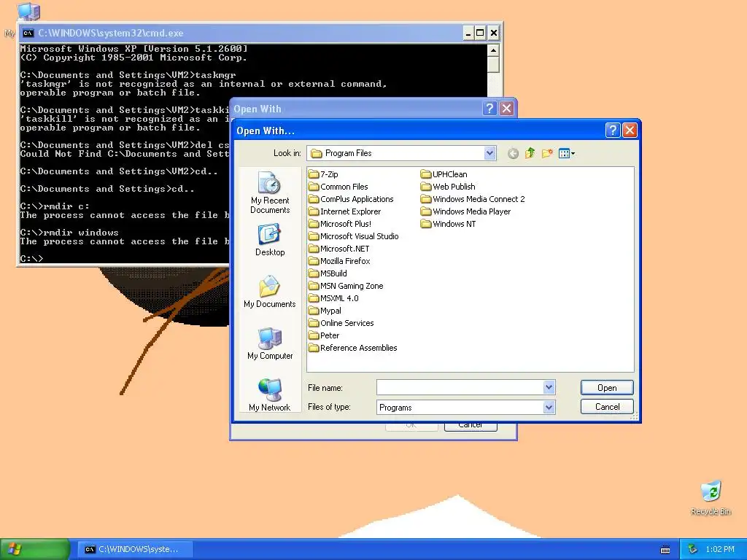Select My Computer in the places bar
The image size is (747, 560).
pyautogui.click(x=270, y=344)
